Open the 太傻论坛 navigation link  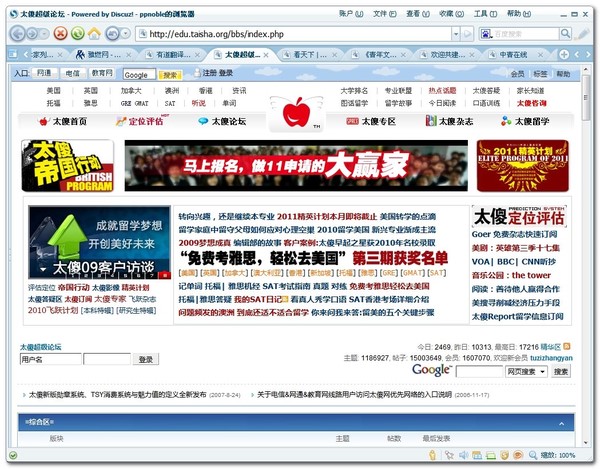(222, 121)
